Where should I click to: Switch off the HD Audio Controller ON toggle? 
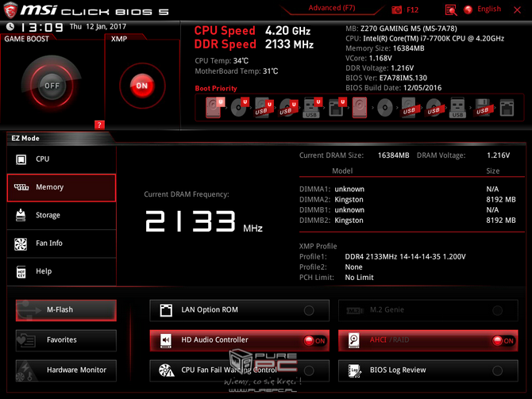click(x=314, y=340)
